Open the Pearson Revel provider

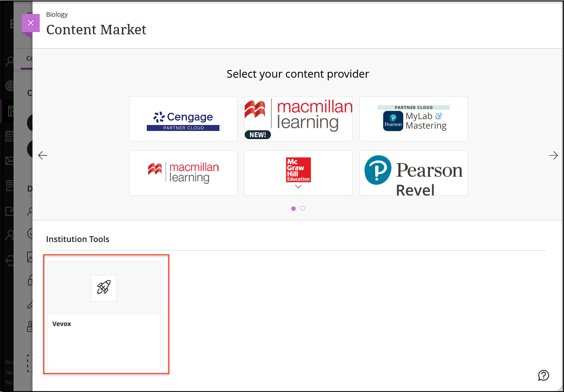[413, 173]
